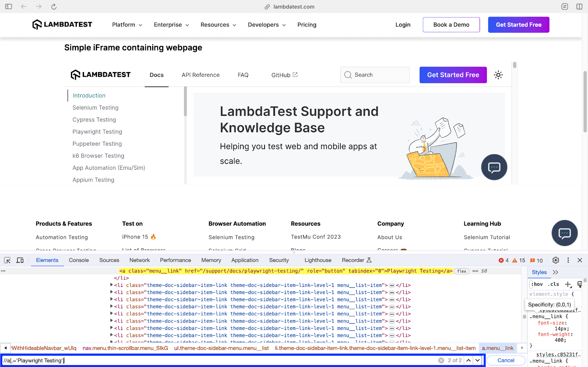The width and height of the screenshot is (588, 367).
Task: Select Selenium Testing in docs sidebar
Action: (96, 108)
